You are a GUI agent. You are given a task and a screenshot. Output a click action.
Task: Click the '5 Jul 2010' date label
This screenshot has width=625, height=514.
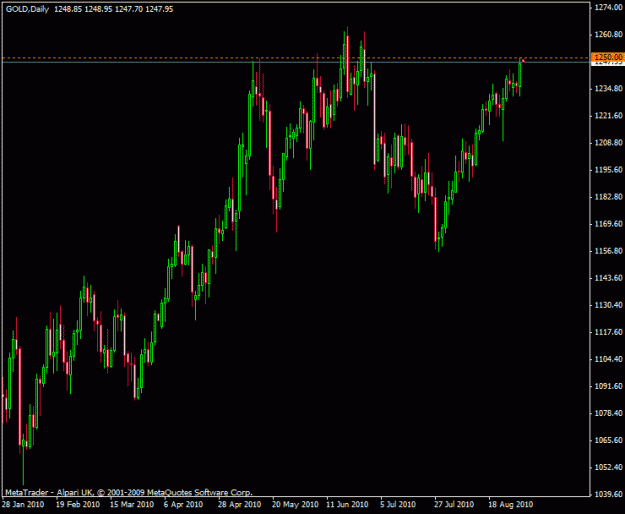coord(398,504)
